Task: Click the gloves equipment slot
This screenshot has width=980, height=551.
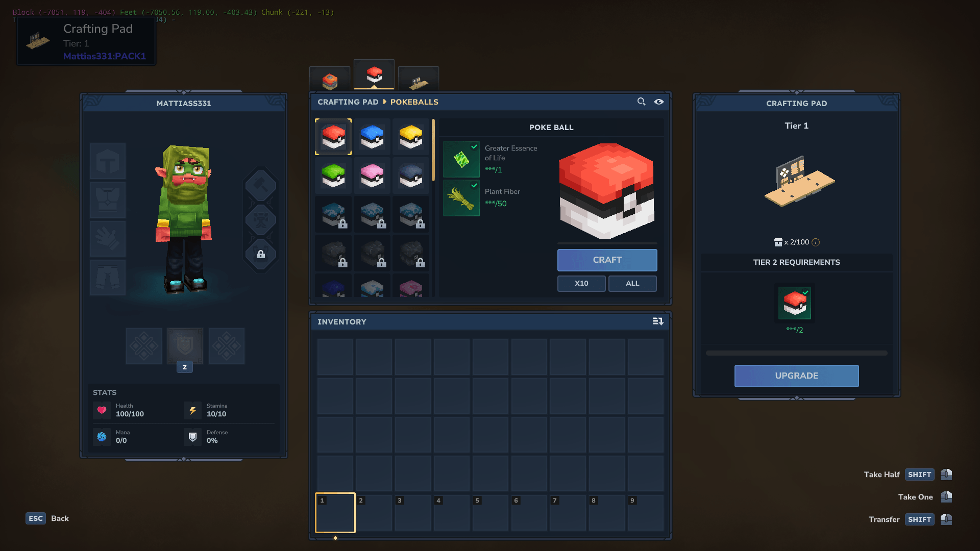Action: click(108, 239)
